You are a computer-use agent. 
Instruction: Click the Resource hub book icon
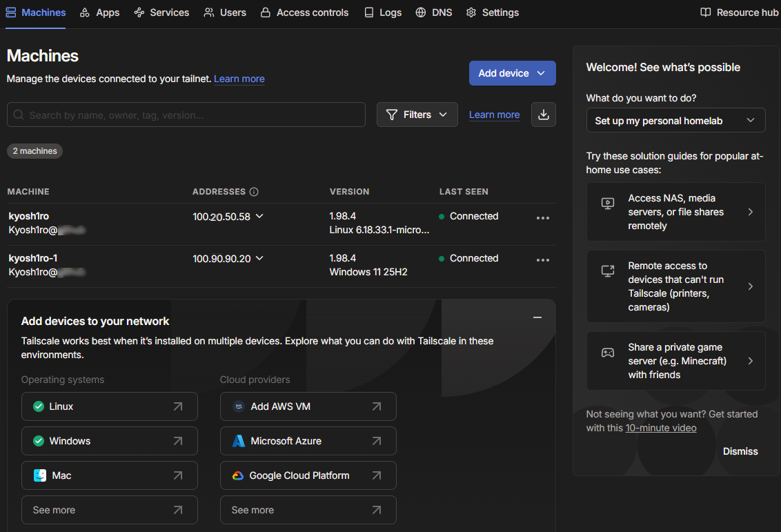(706, 12)
